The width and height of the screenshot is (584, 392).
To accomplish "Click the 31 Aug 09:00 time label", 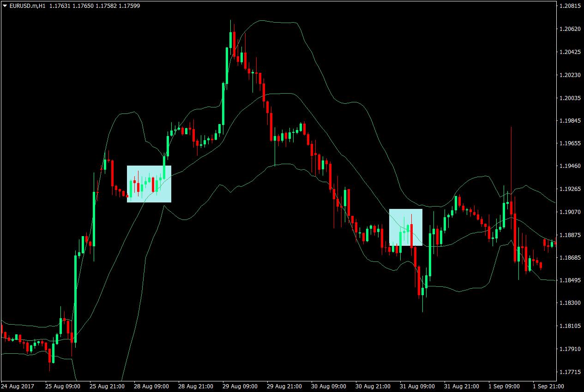I will (416, 386).
